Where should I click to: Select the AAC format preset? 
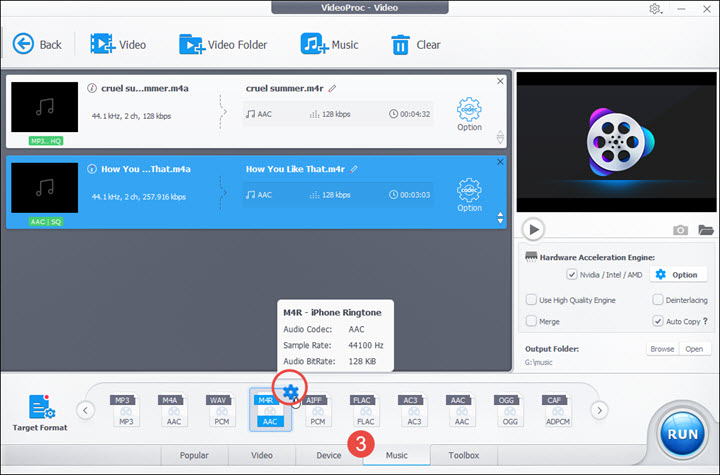click(461, 410)
